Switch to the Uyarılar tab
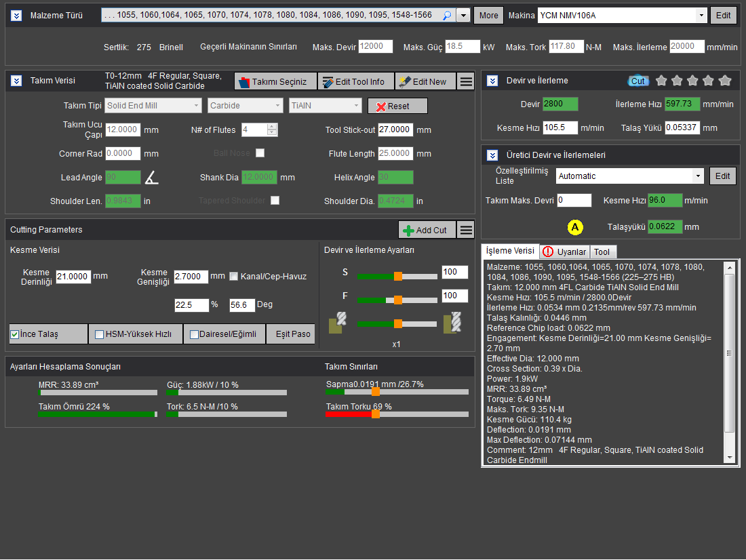The height and width of the screenshot is (560, 746). (564, 252)
